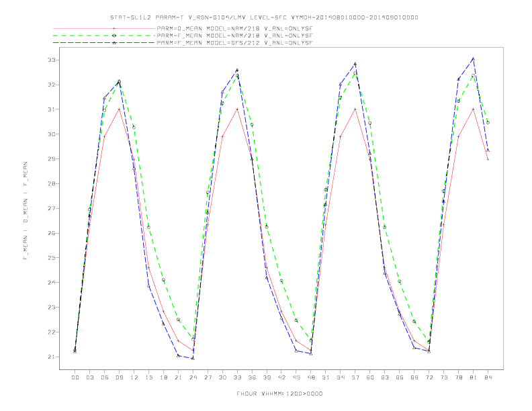
Task: Click the y-axis tick label 30
Action: coord(52,134)
